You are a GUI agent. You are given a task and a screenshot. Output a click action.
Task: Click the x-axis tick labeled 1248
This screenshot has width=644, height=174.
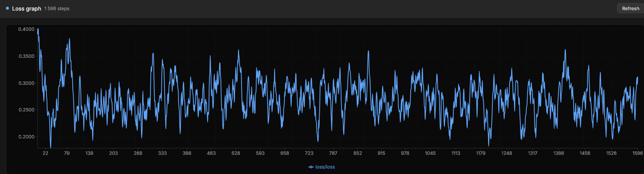507,153
